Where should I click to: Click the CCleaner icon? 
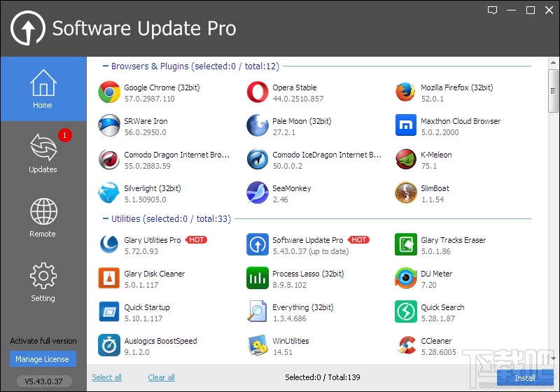tap(406, 345)
